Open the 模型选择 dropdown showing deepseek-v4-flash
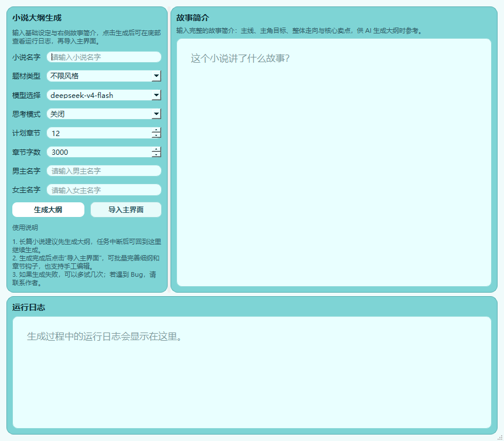Screen dimensions: 504x441 (x=104, y=95)
